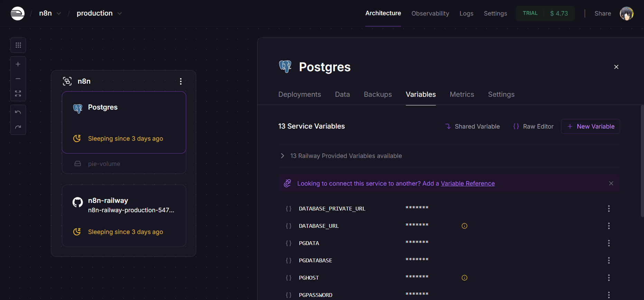Viewport: 644px width, 300px height.
Task: Open PGDATABASE row options menu
Action: 609,260
